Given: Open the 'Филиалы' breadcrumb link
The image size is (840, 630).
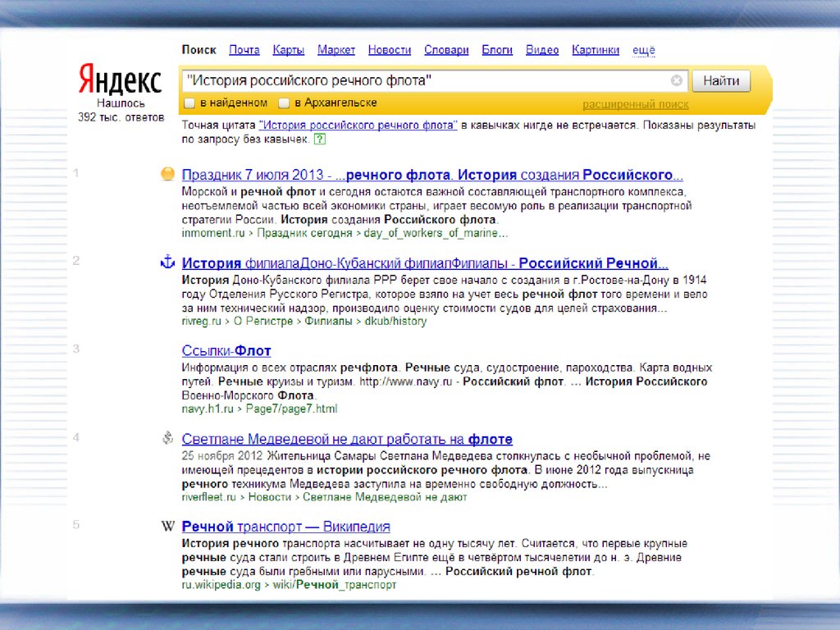Looking at the screenshot, I should (328, 322).
